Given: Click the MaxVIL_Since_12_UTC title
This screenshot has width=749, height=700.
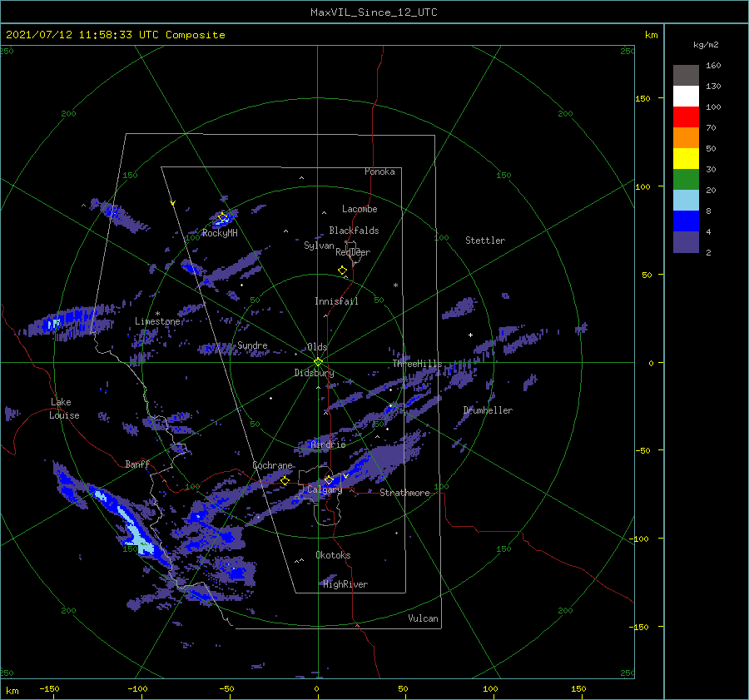Looking at the screenshot, I should coord(374,12).
